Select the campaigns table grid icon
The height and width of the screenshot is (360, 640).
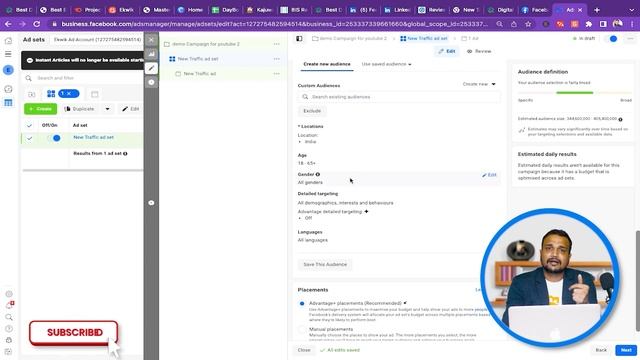(x=8, y=102)
